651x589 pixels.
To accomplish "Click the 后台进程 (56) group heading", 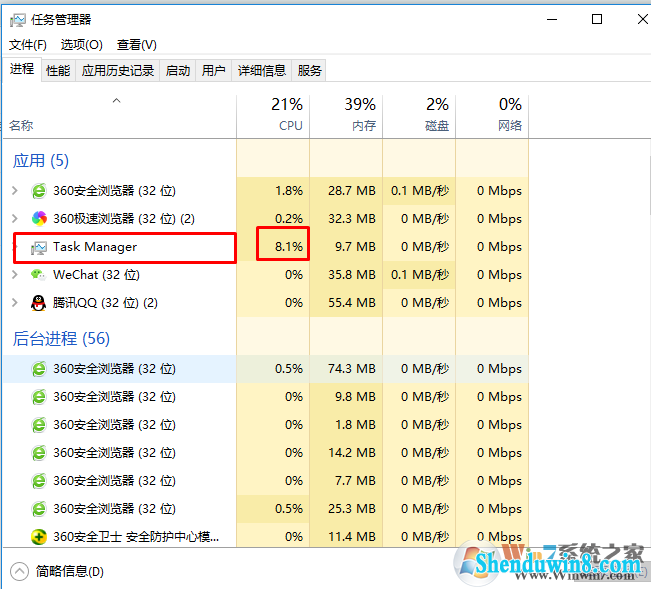I will coord(61,339).
